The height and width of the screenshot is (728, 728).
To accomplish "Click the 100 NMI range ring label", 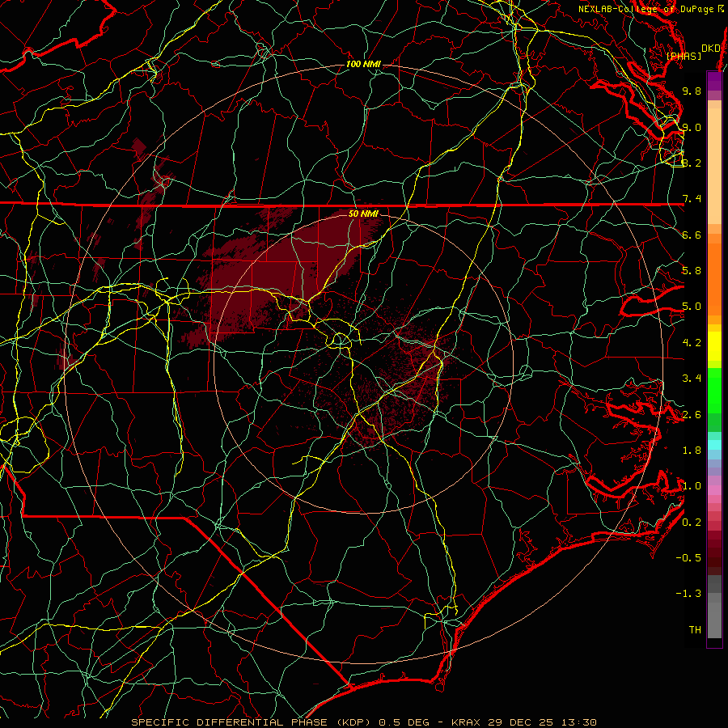I will click(363, 64).
